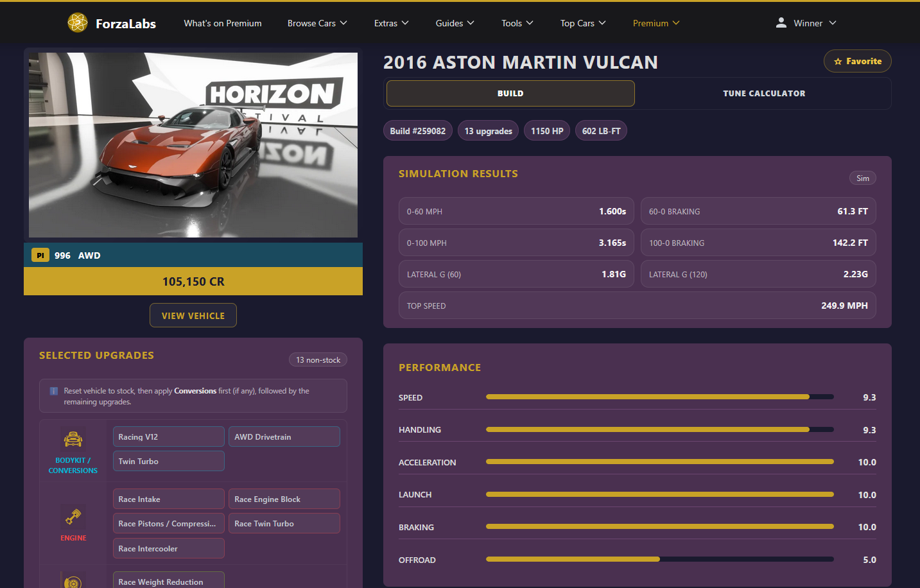
Task: Open the Browse Cars dropdown
Action: tap(317, 23)
